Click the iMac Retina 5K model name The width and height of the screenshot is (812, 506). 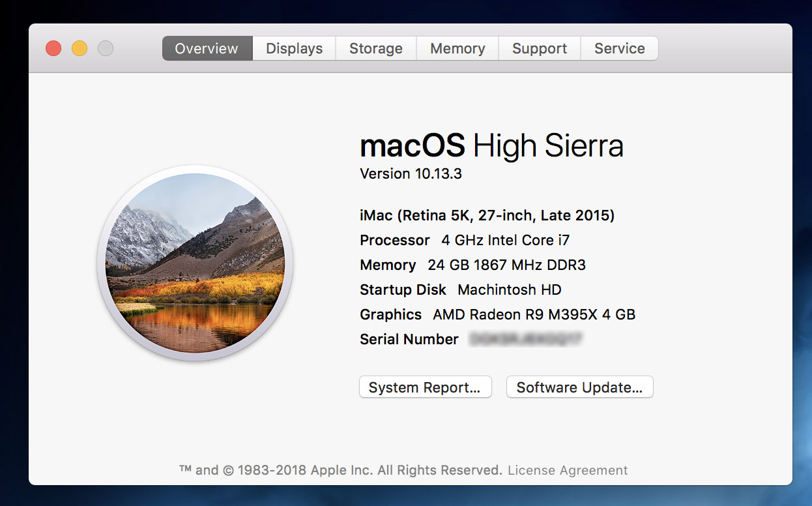pos(487,215)
